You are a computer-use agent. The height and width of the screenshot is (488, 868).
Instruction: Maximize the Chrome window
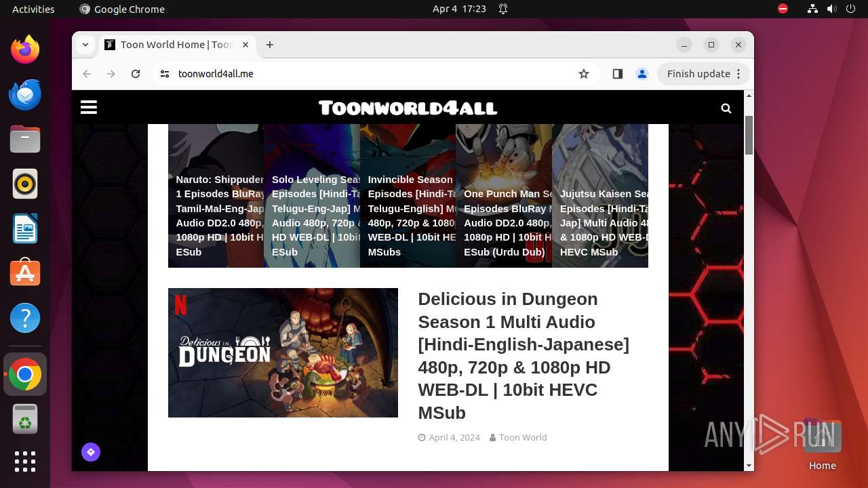coord(711,45)
